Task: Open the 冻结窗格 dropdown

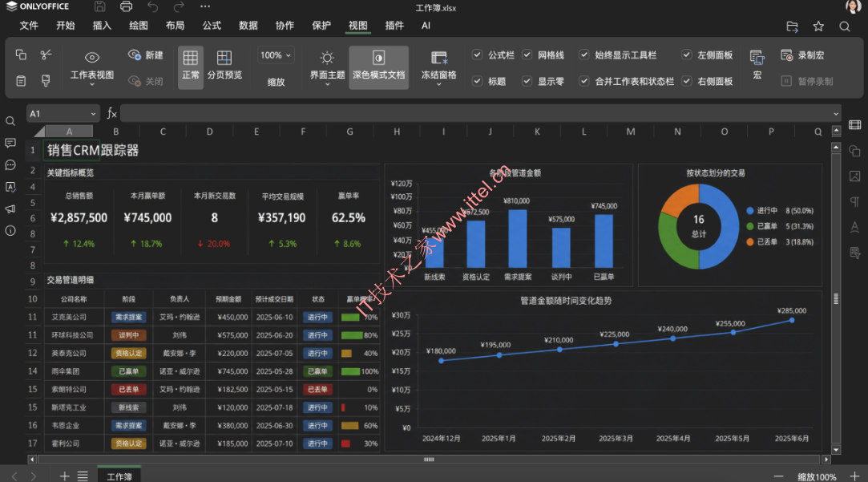Action: (x=438, y=67)
